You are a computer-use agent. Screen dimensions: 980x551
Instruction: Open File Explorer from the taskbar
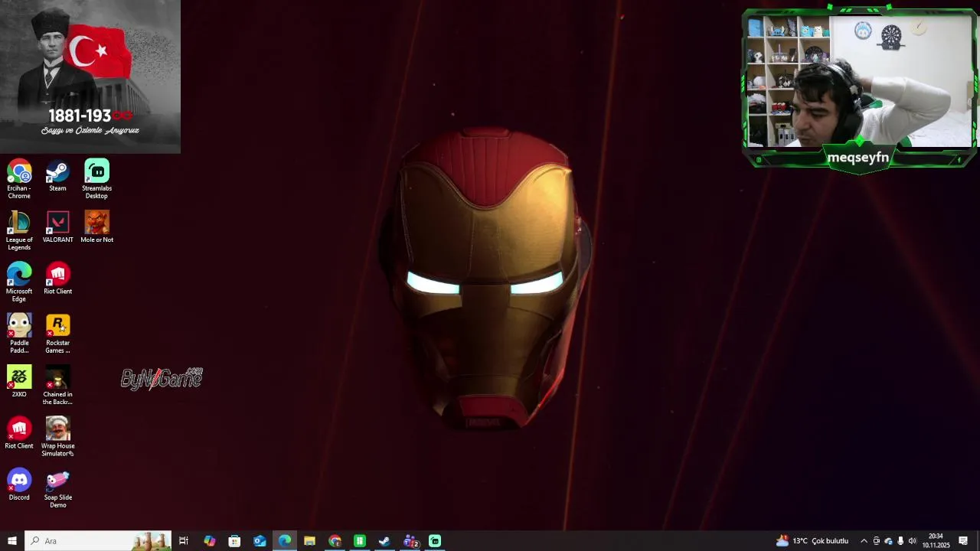click(309, 541)
